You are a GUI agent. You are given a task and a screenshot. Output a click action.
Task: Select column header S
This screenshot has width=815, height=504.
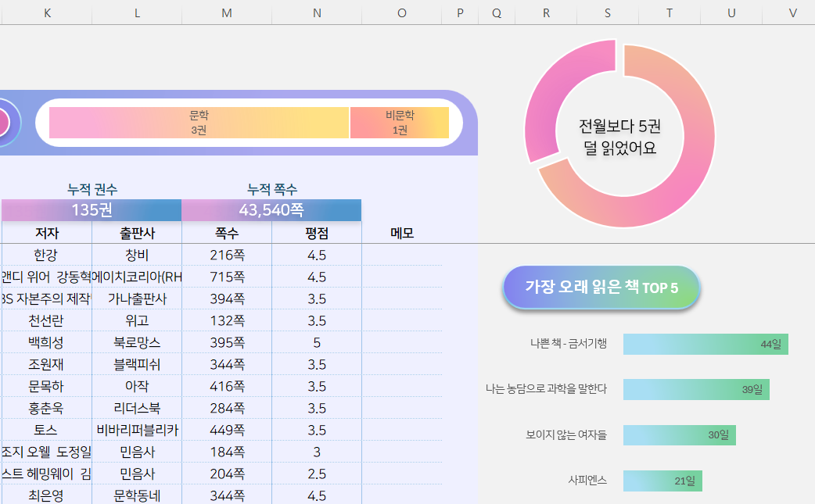[x=608, y=13]
